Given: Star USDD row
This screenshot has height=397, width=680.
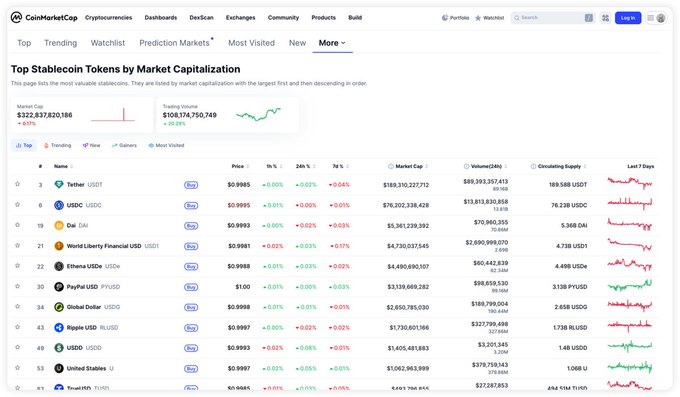Looking at the screenshot, I should click(x=17, y=347).
